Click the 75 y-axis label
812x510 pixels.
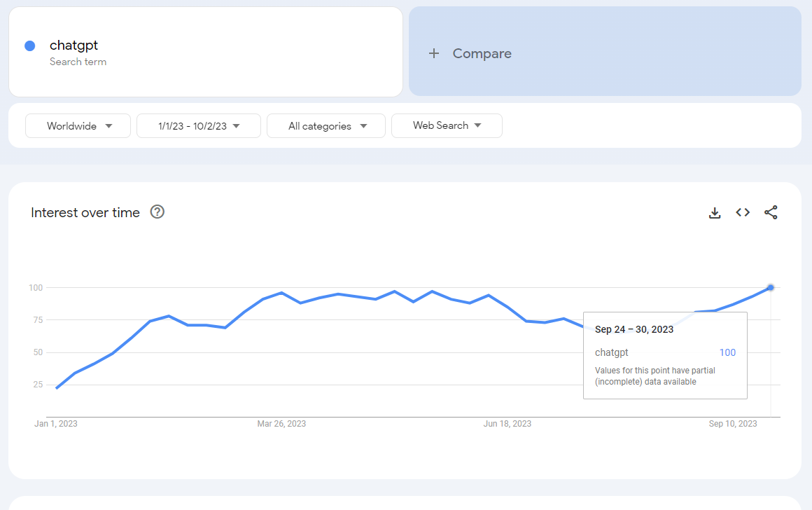(x=38, y=319)
